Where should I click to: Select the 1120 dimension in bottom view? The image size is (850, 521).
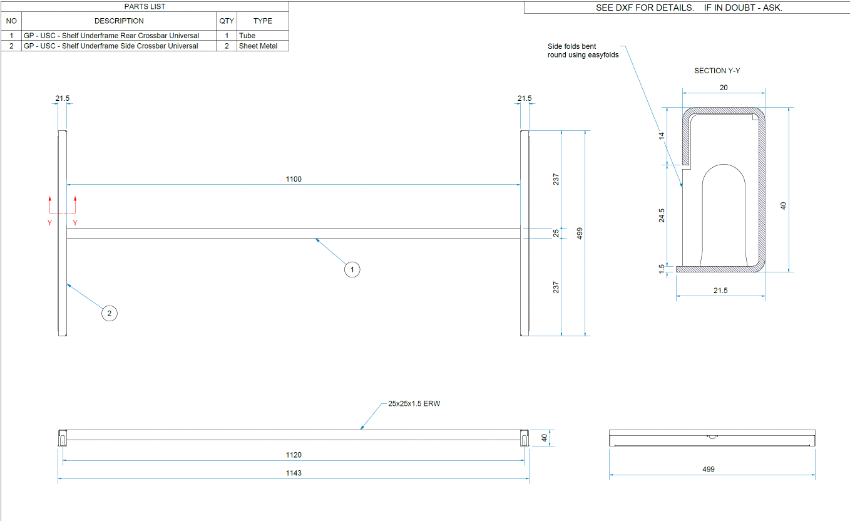point(293,455)
